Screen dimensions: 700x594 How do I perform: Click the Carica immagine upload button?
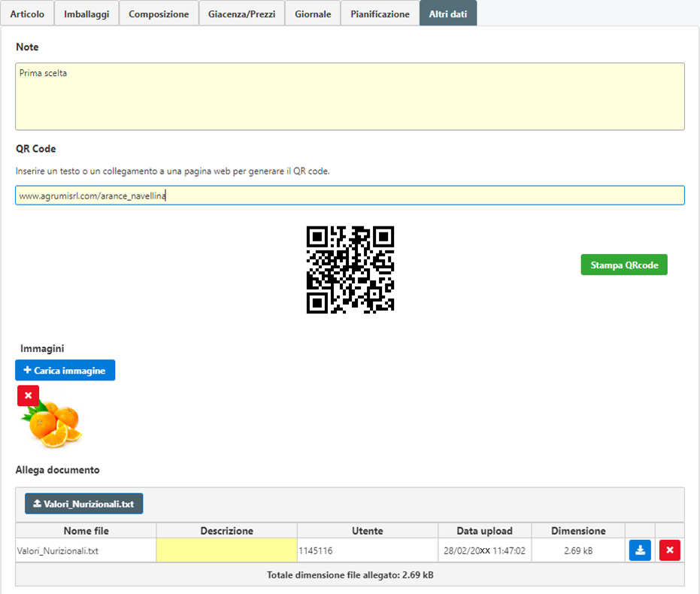tap(65, 370)
